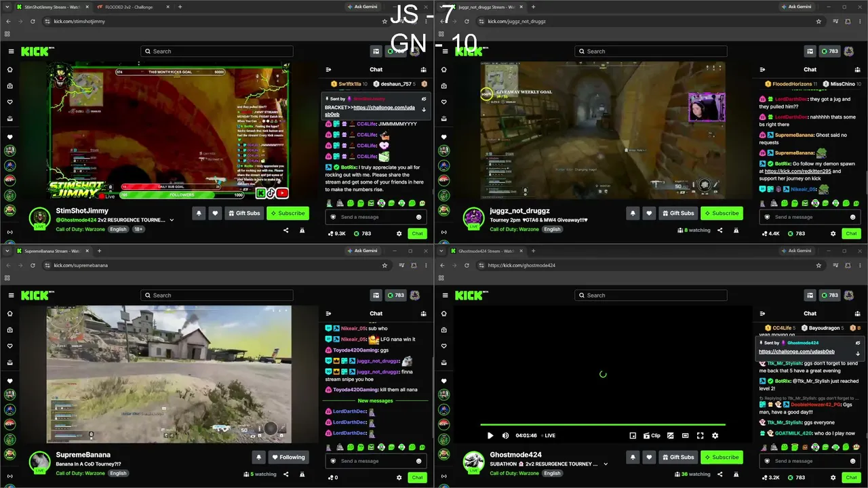
Task: Toggle notifications bell for juggz_not_druggz
Action: (x=633, y=213)
